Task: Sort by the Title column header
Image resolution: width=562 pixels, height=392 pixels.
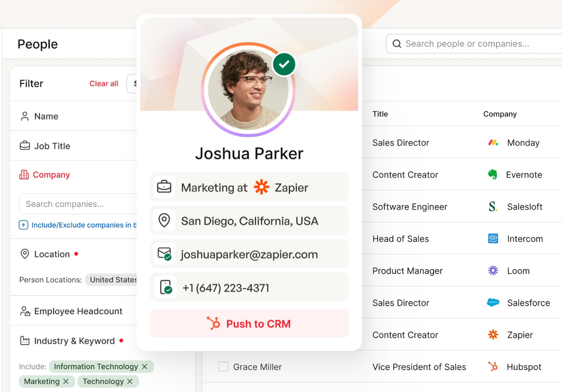Action: tap(380, 114)
